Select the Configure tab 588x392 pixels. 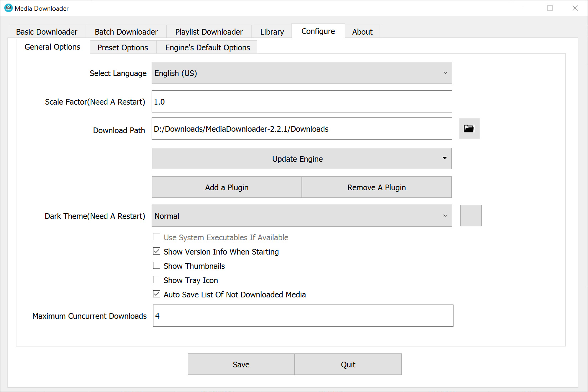click(x=318, y=31)
